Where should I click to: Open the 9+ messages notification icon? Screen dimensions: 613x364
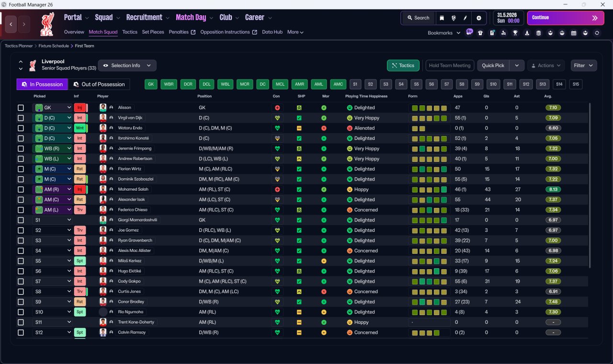tap(469, 32)
